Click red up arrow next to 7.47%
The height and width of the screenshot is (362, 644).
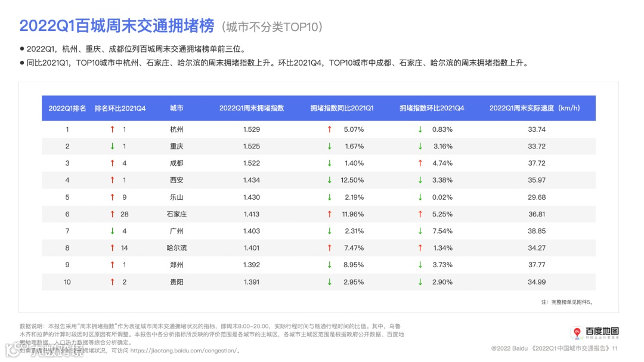329,247
